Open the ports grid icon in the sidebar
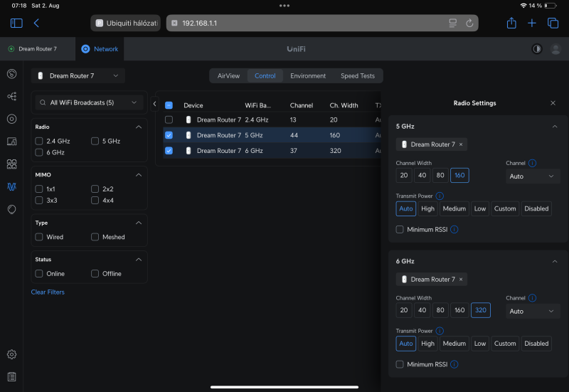 (11, 164)
